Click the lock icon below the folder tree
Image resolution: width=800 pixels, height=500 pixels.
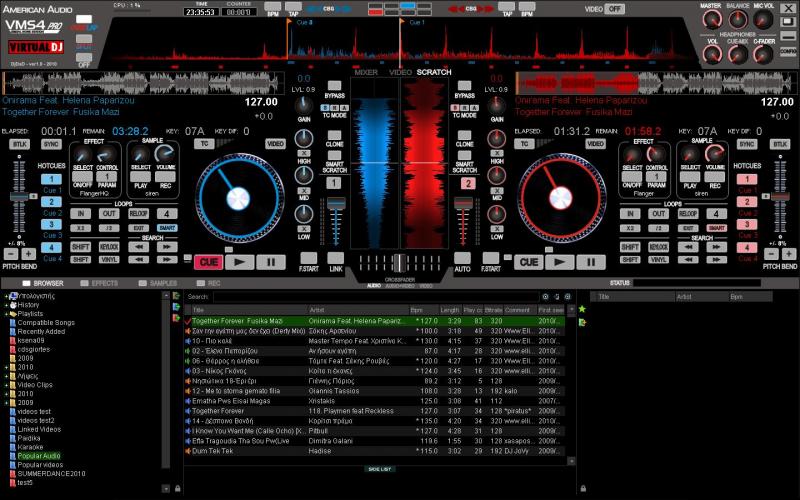pos(178,488)
